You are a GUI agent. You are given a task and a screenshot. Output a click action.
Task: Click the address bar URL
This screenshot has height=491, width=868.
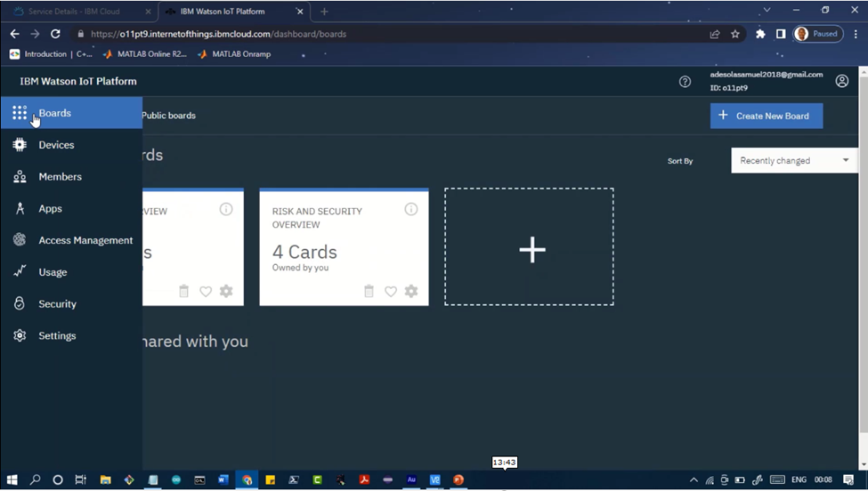click(219, 34)
